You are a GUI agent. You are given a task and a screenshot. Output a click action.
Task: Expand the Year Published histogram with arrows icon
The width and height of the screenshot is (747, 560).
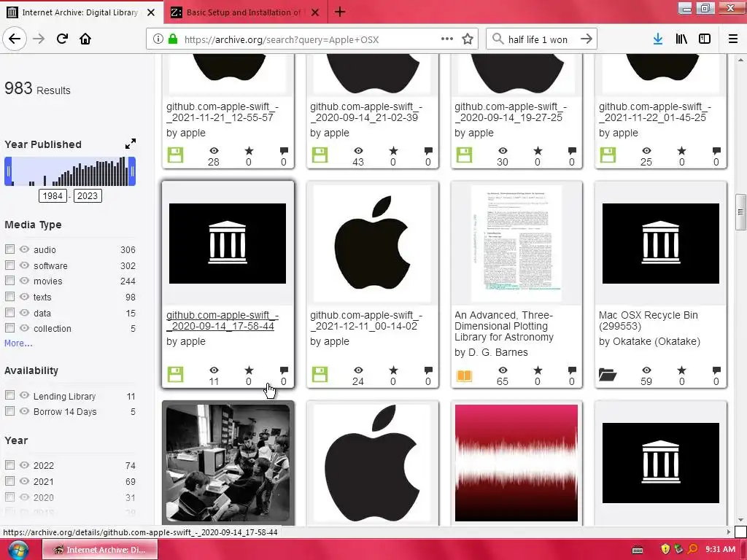pos(130,144)
